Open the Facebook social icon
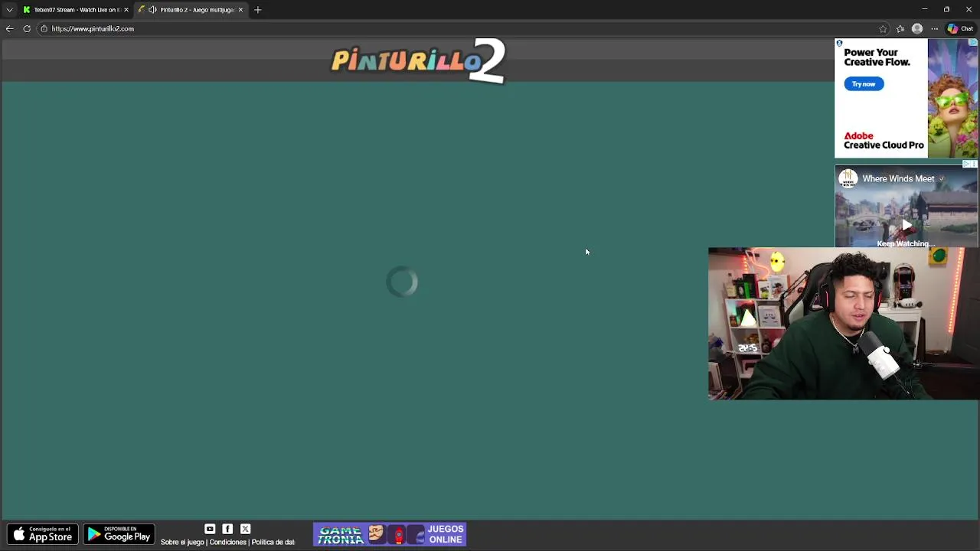The width and height of the screenshot is (980, 551). (227, 529)
